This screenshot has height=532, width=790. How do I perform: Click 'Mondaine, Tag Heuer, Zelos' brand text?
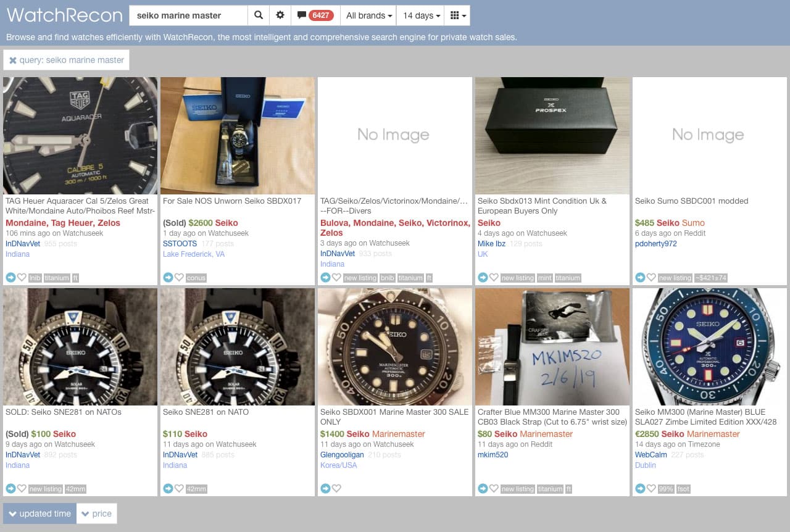click(63, 223)
